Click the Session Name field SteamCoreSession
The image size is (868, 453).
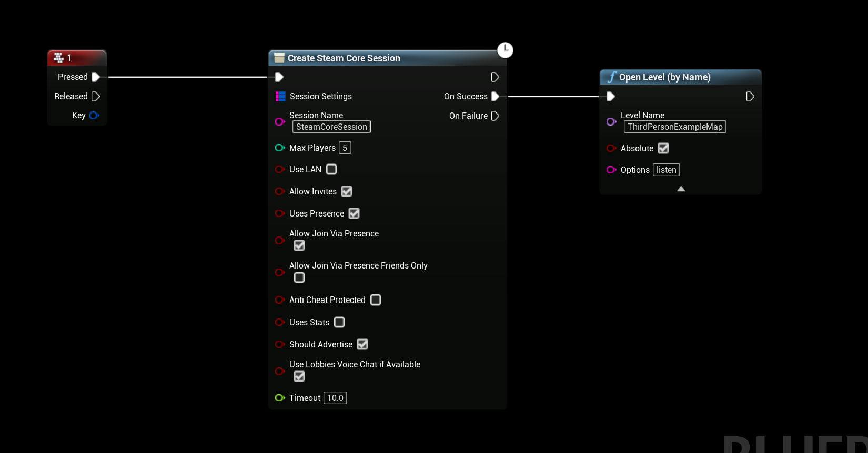click(331, 127)
